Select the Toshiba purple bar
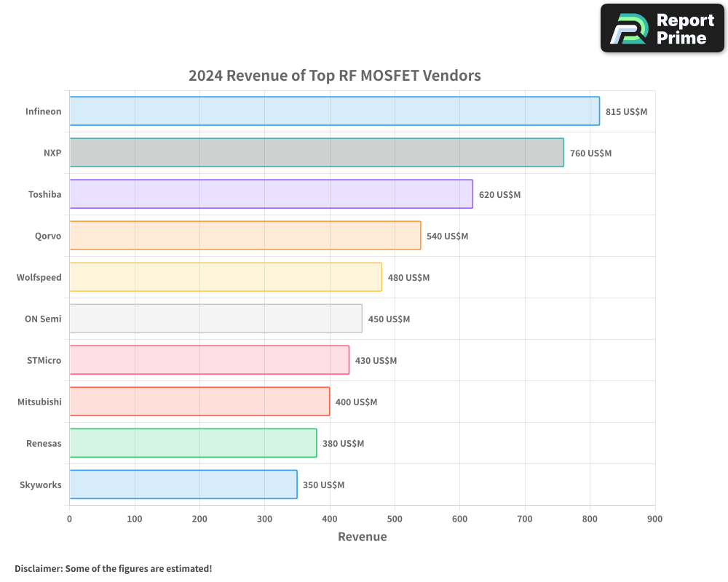Image resolution: width=728 pixels, height=582 pixels. (269, 194)
